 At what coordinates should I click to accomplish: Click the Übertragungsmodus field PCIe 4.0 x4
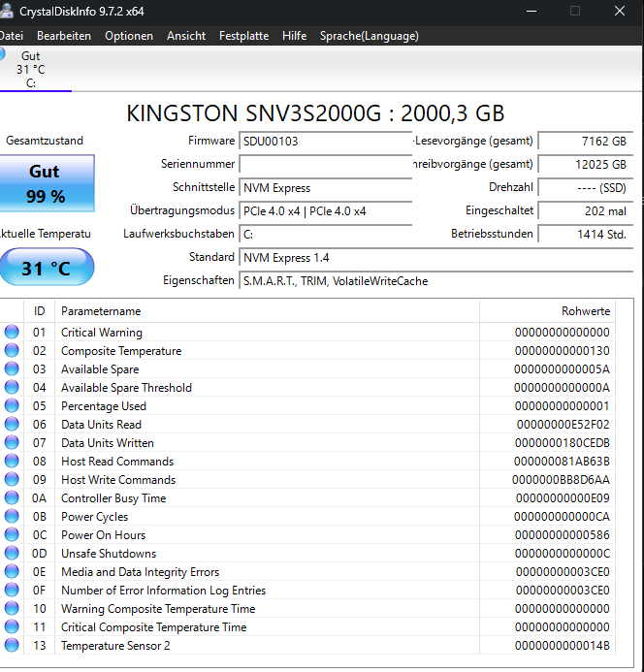(x=325, y=210)
